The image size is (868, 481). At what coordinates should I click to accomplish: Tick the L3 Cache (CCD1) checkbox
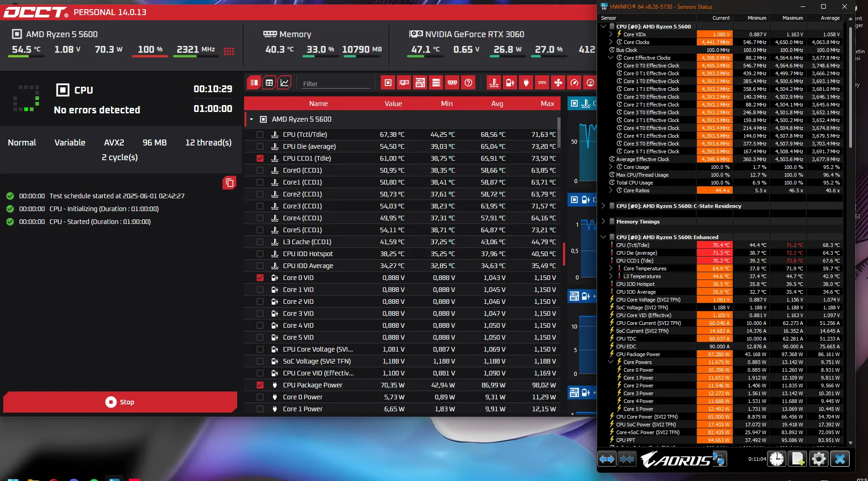pos(260,242)
